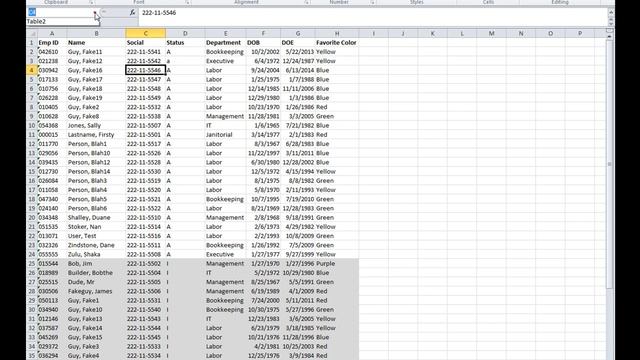Select column M header
Screen dimensions: 640x360
click(491, 33)
